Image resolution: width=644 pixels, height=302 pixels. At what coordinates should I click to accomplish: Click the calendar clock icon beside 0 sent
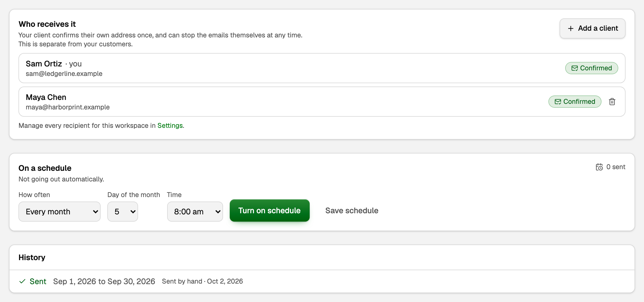[599, 167]
